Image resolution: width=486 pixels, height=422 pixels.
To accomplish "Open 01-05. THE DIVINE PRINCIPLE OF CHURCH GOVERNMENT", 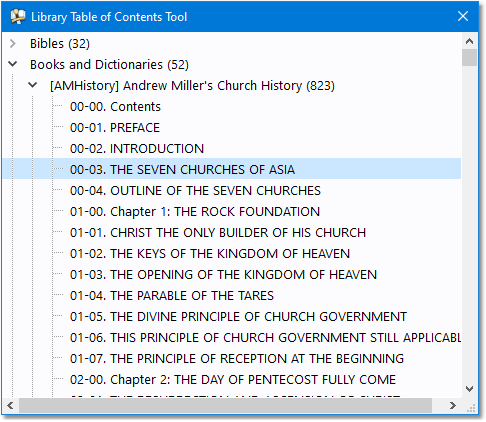I will click(x=238, y=317).
